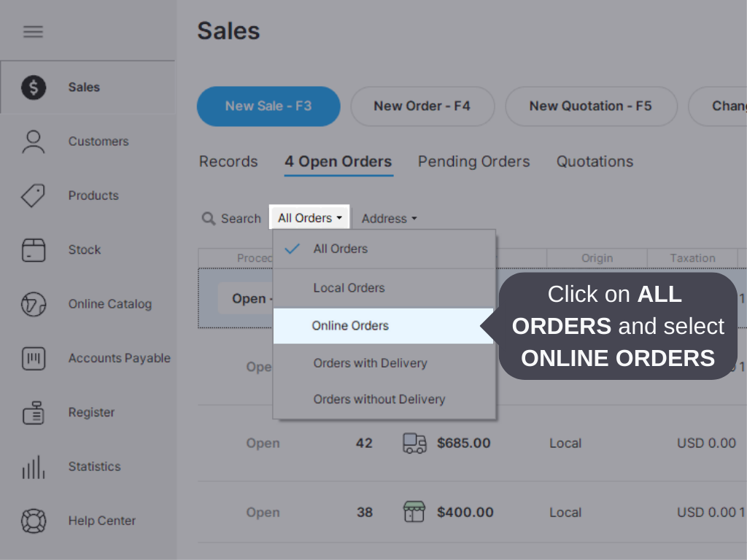The height and width of the screenshot is (560, 747).
Task: Open the Quotations tab
Action: 595,161
